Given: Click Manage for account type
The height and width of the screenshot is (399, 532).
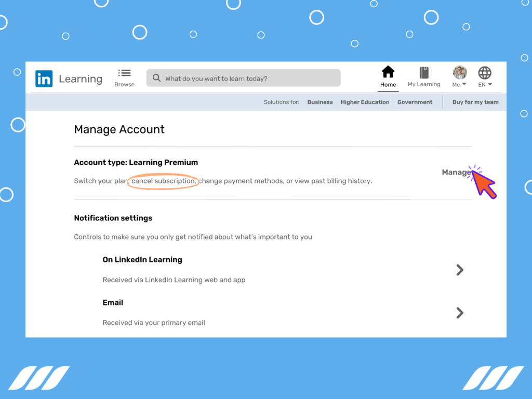Looking at the screenshot, I should tap(456, 172).
